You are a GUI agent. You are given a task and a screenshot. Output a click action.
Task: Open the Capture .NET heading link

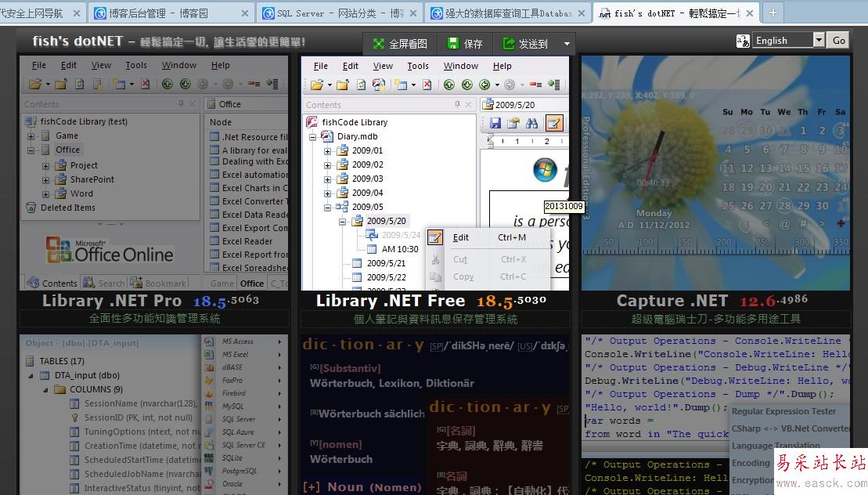(712, 302)
